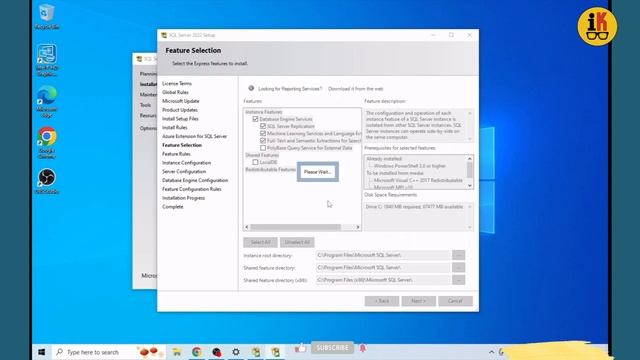Image resolution: width=640 pixels, height=360 pixels.
Task: Click the Chrome icon in taskbar
Action: pyautogui.click(x=197, y=352)
